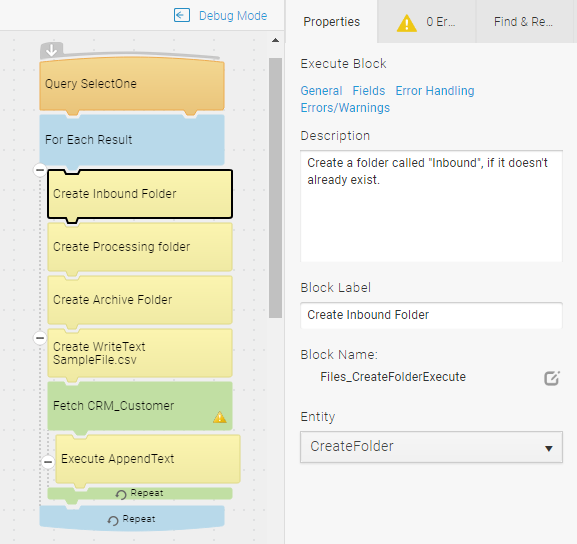577x544 pixels.
Task: Click the warning triangle on Fetch CRM_Customer block
Action: [220, 417]
